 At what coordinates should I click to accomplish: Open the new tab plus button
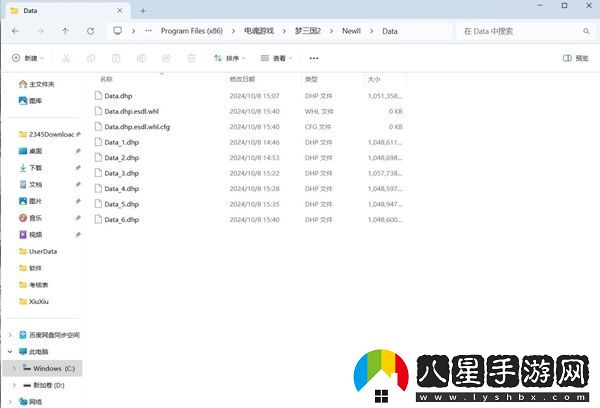pos(143,10)
